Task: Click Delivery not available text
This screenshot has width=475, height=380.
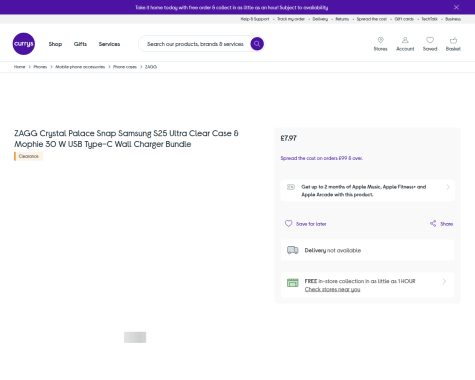Action: 333,250
